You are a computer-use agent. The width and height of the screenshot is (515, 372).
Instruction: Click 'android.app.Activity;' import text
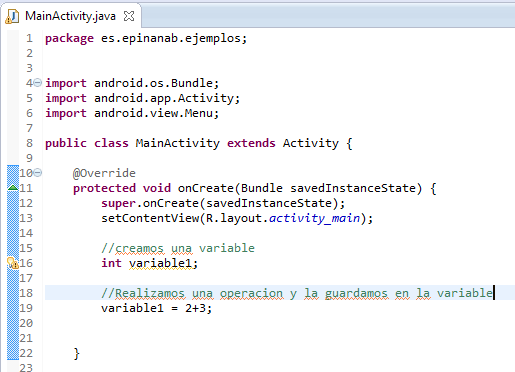[x=167, y=98]
